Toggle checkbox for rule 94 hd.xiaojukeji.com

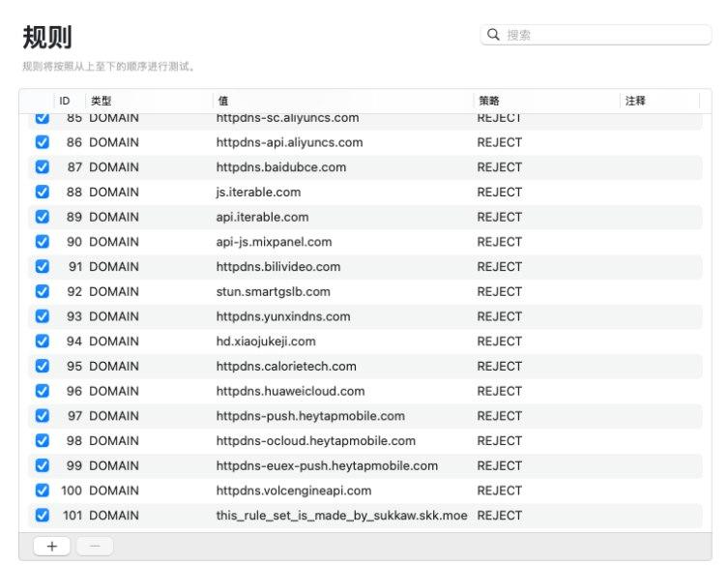click(x=42, y=342)
